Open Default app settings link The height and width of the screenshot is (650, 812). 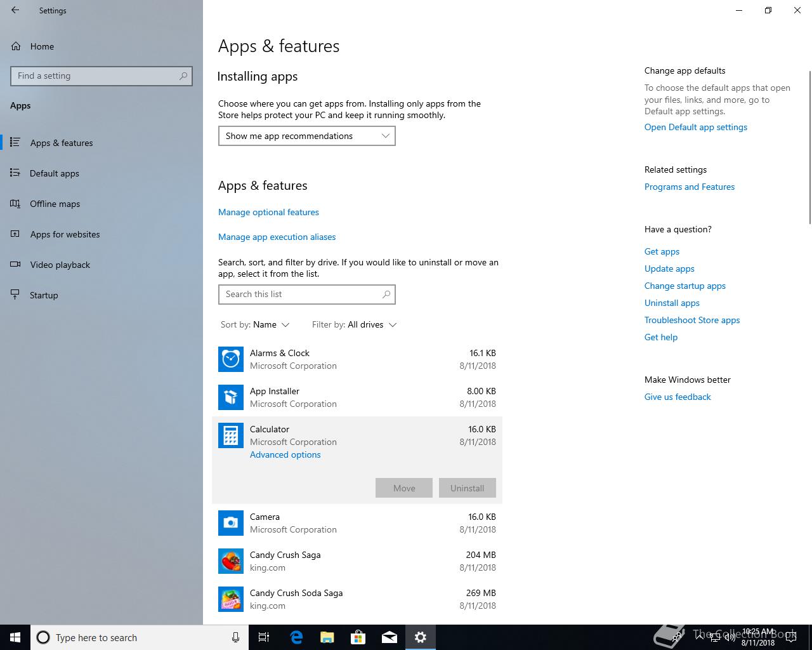point(696,127)
